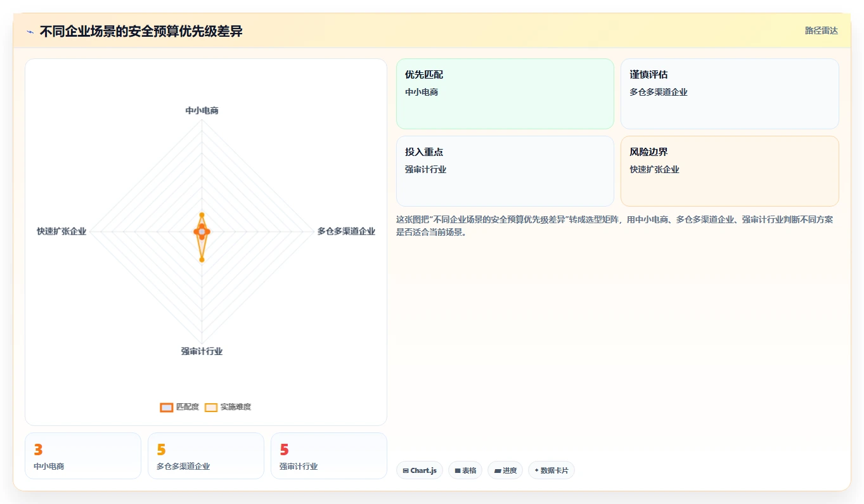
Task: Click 强审计行业 text inside 投入重点 card
Action: click(426, 169)
